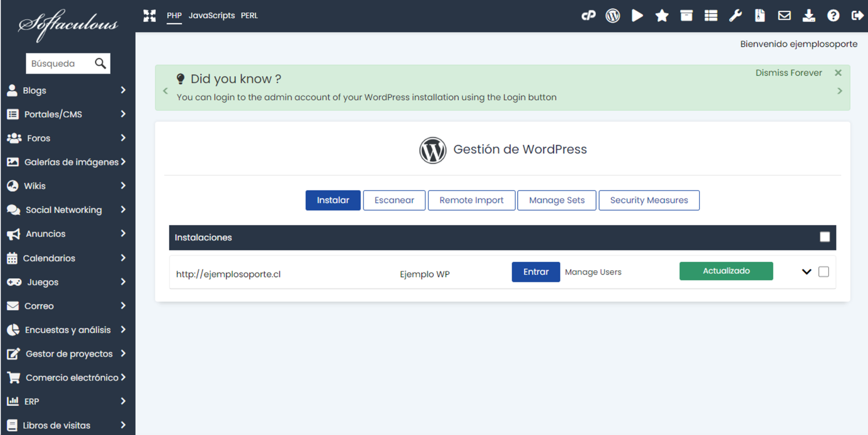The width and height of the screenshot is (868, 435).
Task: Click the Remote Import button
Action: [x=471, y=200]
